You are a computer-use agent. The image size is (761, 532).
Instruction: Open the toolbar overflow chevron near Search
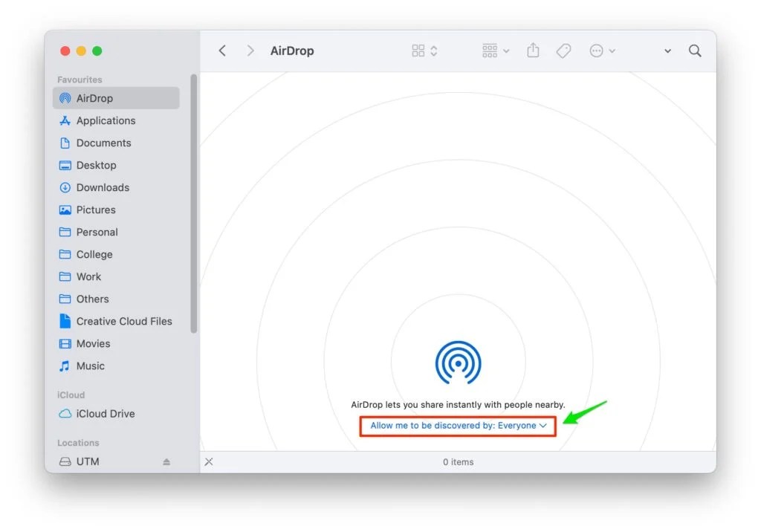coord(666,51)
